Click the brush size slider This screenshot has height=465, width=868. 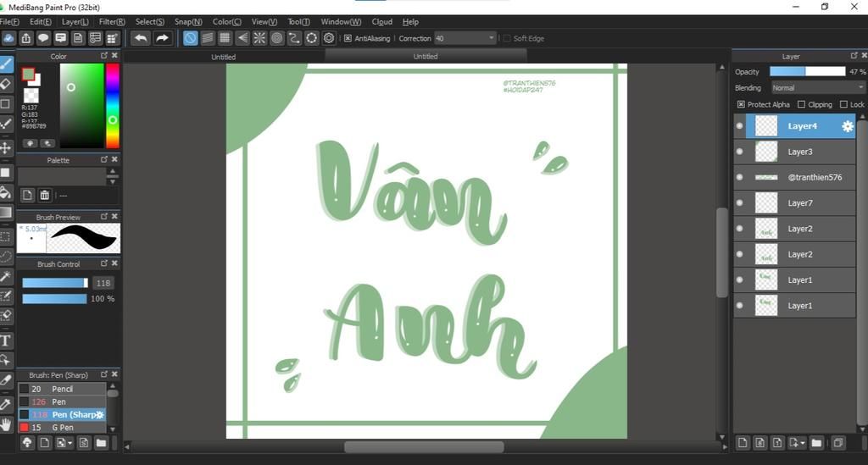tap(55, 283)
